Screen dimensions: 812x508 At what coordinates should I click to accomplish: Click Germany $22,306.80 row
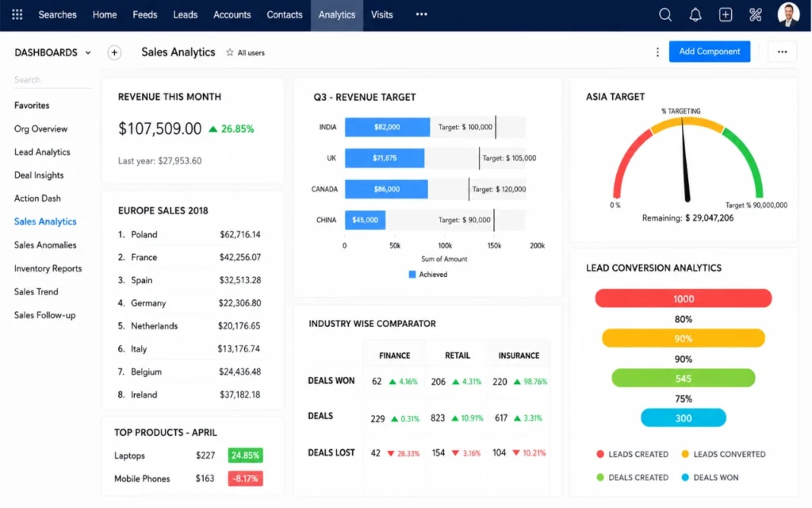[190, 302]
